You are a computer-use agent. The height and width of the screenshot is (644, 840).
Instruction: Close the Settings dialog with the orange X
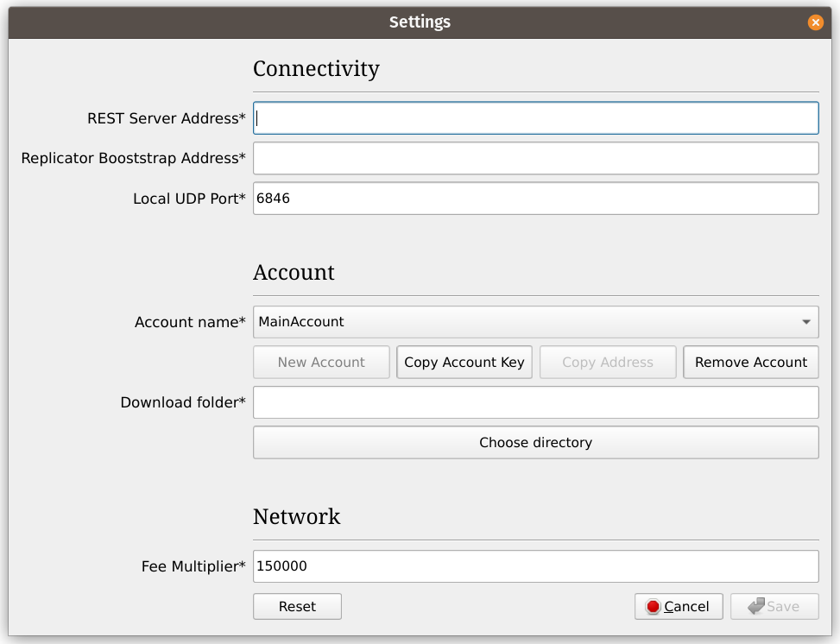(815, 22)
